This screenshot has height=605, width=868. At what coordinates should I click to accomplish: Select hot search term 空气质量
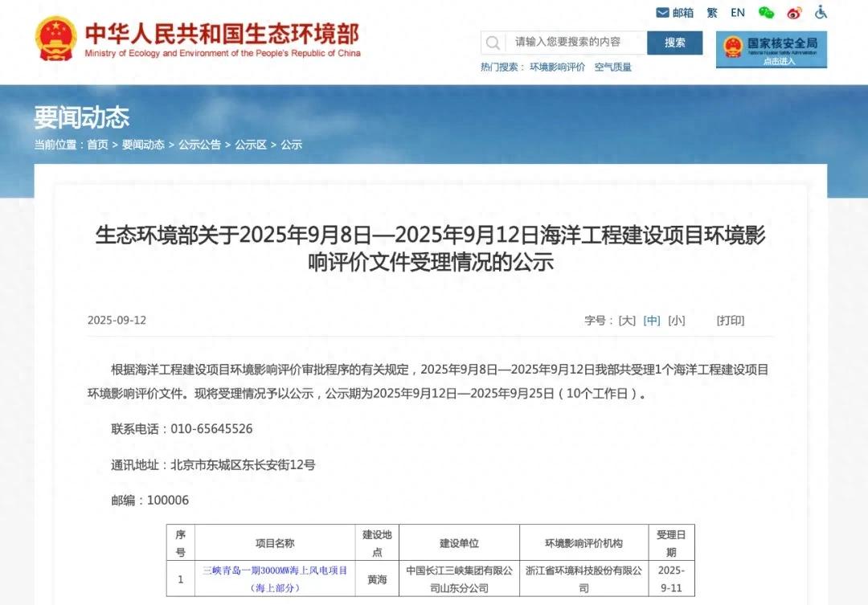[612, 67]
